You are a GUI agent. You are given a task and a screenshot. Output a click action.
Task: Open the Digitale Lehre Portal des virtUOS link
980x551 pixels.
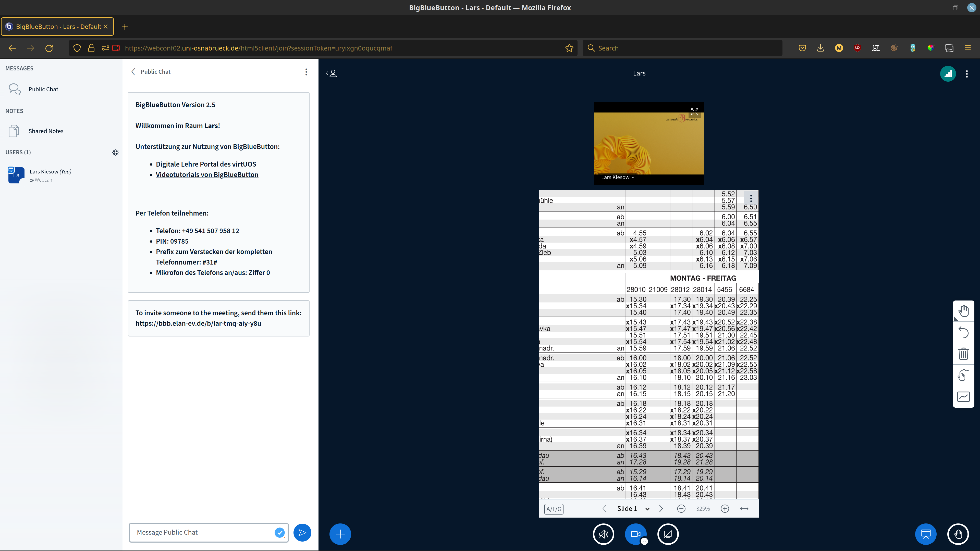click(206, 164)
